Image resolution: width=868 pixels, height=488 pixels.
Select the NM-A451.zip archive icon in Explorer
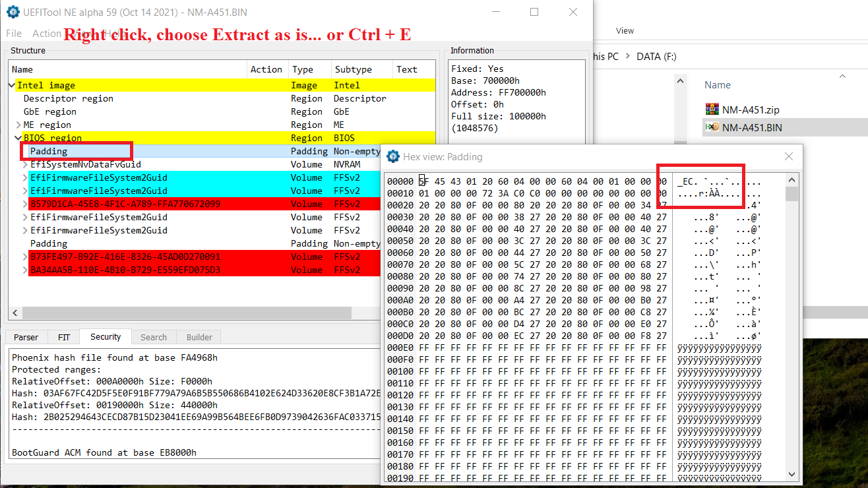[x=712, y=109]
